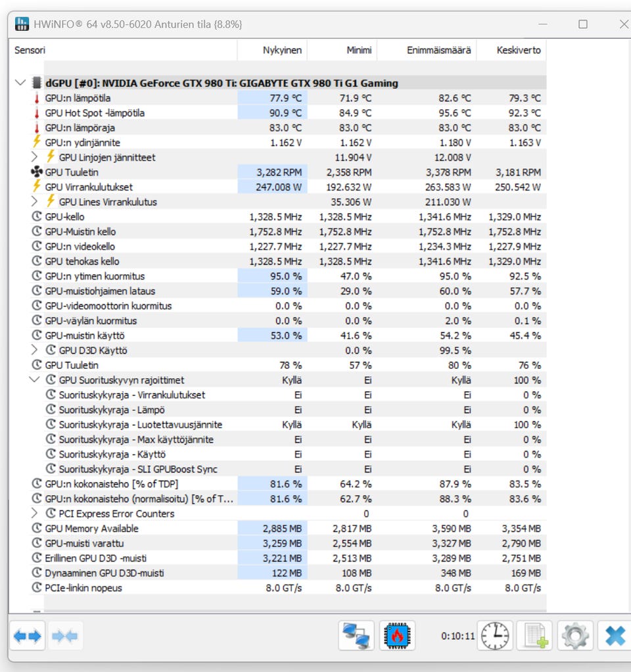Viewport: 631px width, 672px height.
Task: Click thermometer icon of GPU Hot Spot row
Action: (x=37, y=113)
